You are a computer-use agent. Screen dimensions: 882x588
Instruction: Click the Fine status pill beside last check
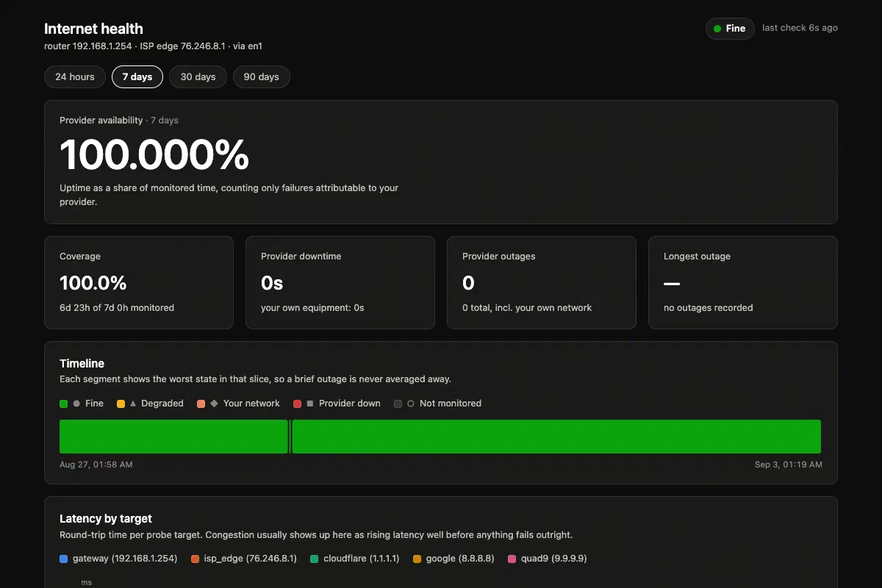pyautogui.click(x=730, y=29)
